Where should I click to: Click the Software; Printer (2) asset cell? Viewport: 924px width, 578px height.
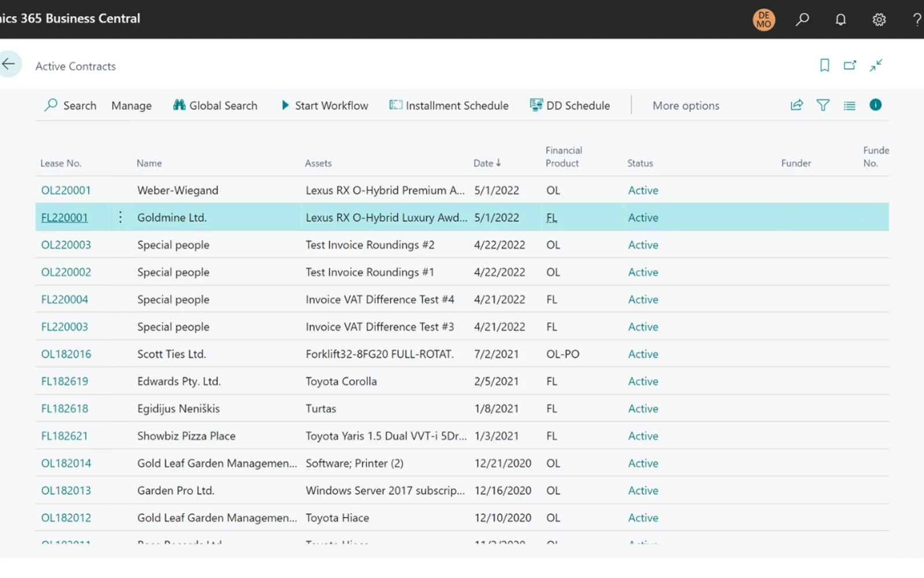(x=354, y=463)
